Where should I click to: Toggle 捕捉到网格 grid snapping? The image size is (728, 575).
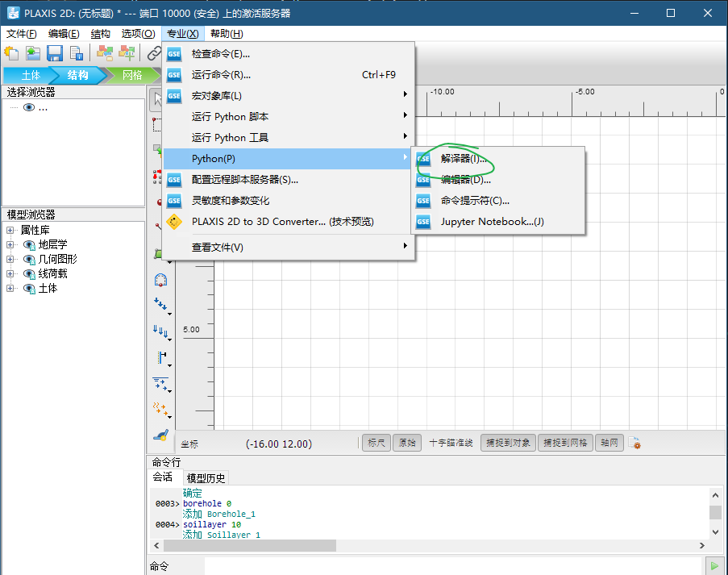[565, 443]
